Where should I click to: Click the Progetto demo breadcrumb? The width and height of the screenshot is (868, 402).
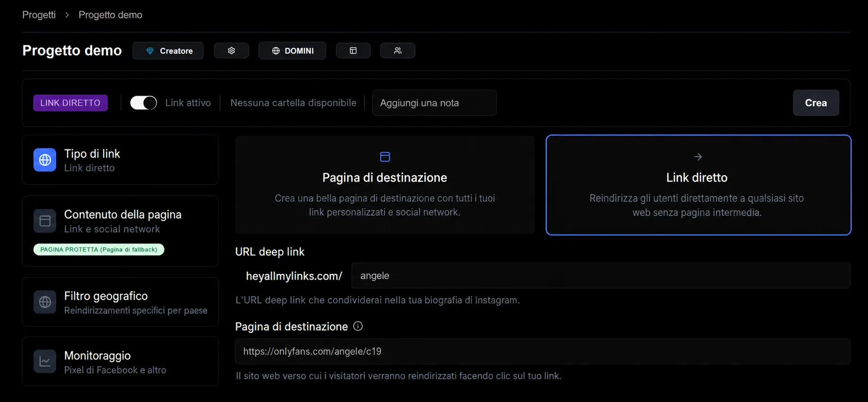pyautogui.click(x=110, y=15)
